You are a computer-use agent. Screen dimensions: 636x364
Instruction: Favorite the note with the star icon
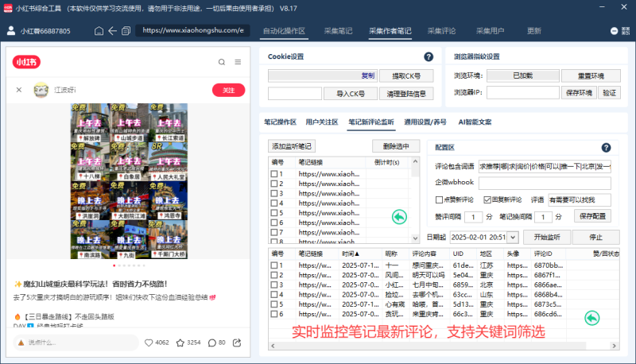pos(180,343)
